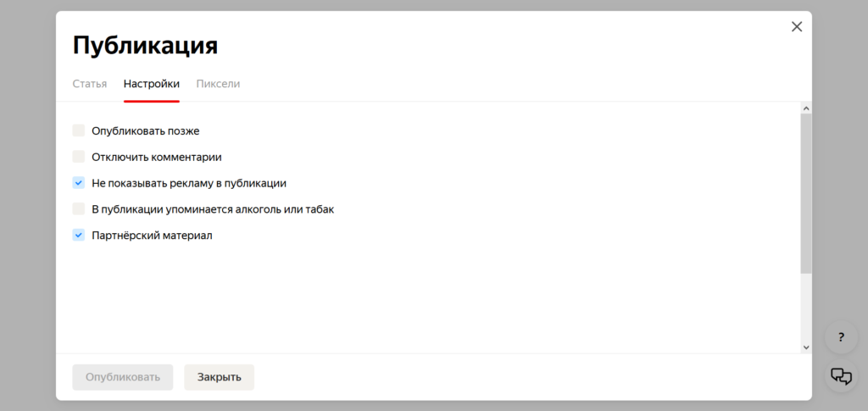Click the vertical scrollbar thumb
Screen dimensions: 868x411
pos(805,193)
